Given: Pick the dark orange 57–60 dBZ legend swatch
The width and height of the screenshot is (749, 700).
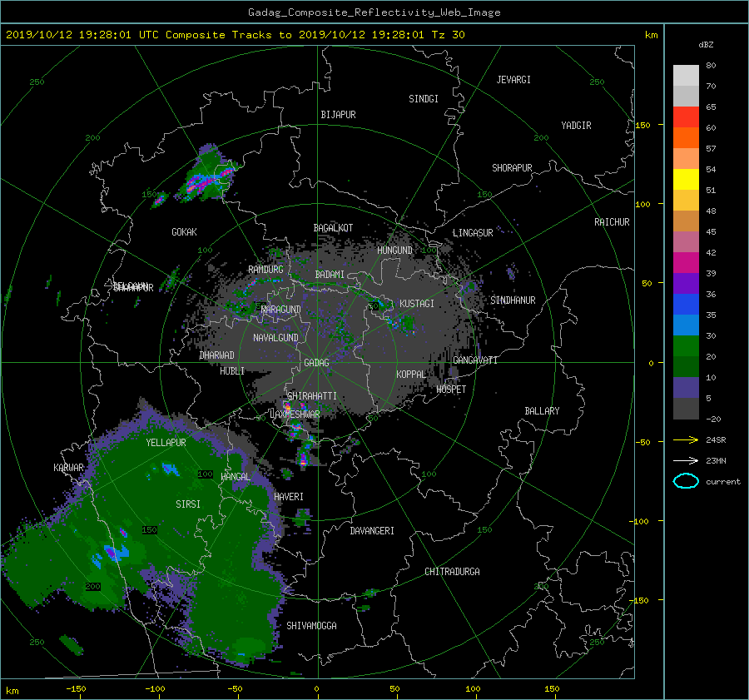Looking at the screenshot, I should click(x=686, y=137).
